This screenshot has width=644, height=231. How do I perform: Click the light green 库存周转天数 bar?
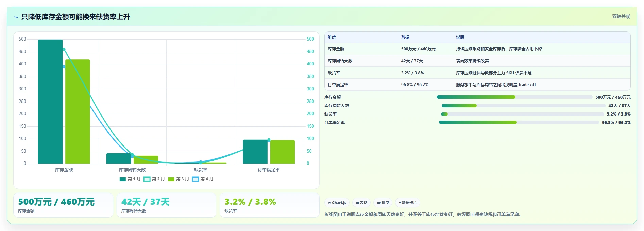click(146, 159)
